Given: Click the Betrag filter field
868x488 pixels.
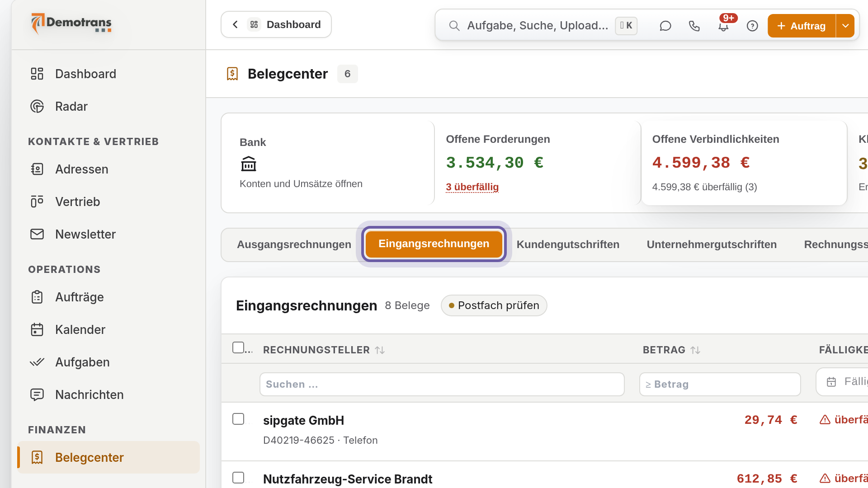Looking at the screenshot, I should tap(720, 385).
